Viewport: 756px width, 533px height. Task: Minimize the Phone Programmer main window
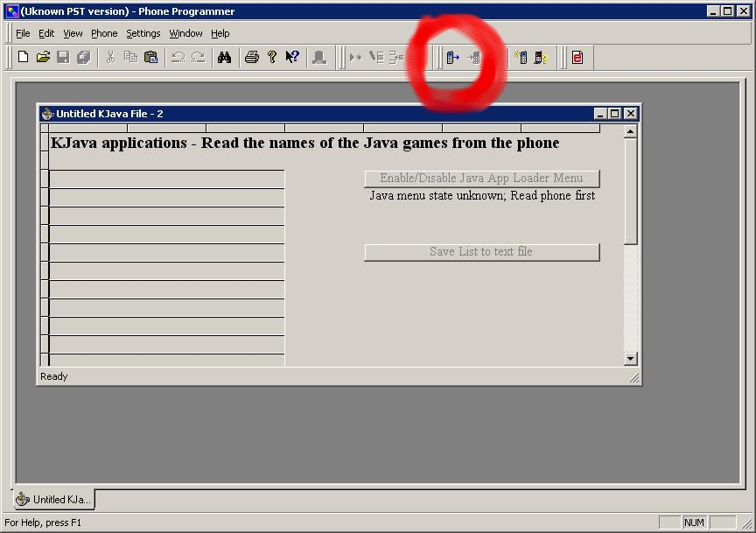coord(713,11)
